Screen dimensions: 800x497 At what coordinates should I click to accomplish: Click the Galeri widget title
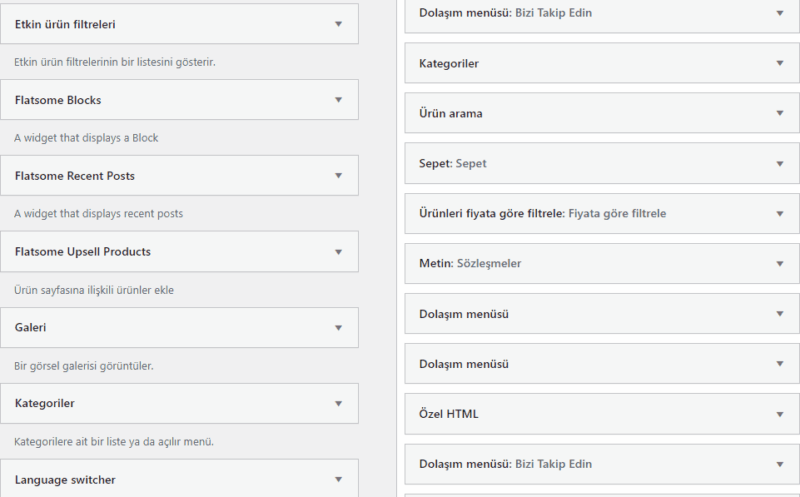click(x=31, y=327)
